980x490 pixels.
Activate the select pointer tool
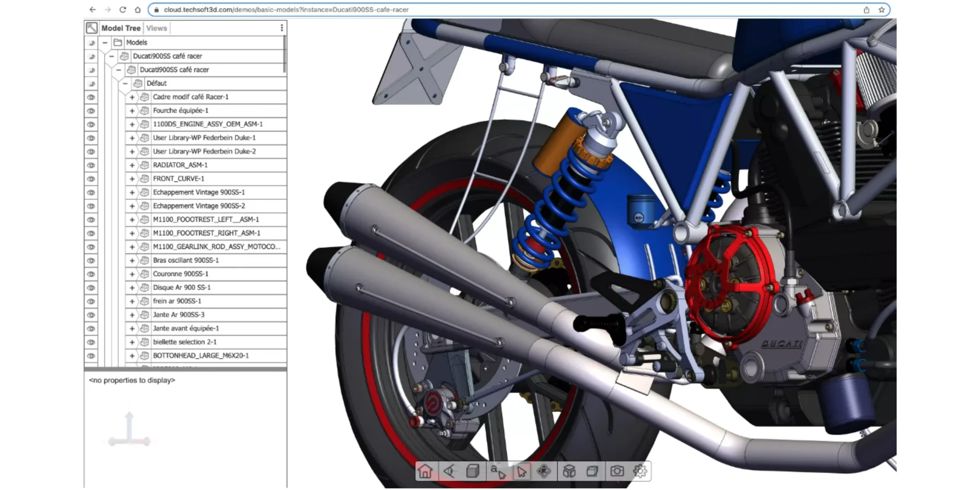click(521, 471)
